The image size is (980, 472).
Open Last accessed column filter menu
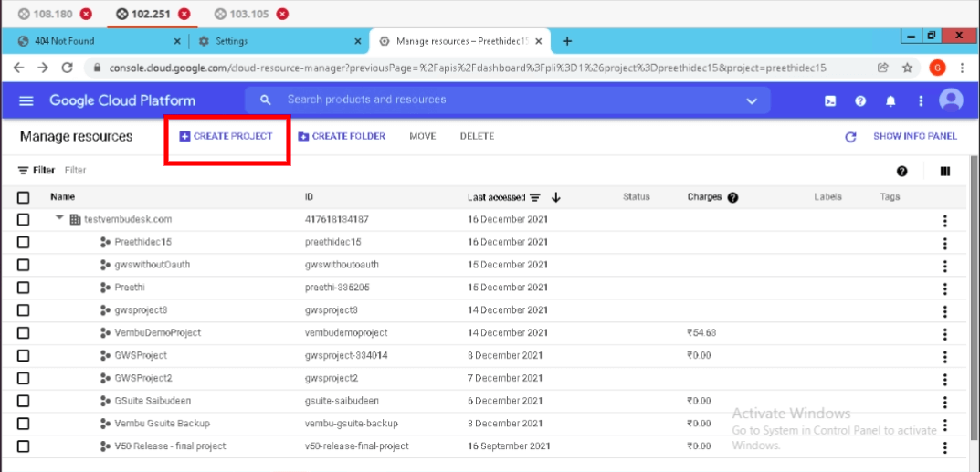tap(535, 197)
